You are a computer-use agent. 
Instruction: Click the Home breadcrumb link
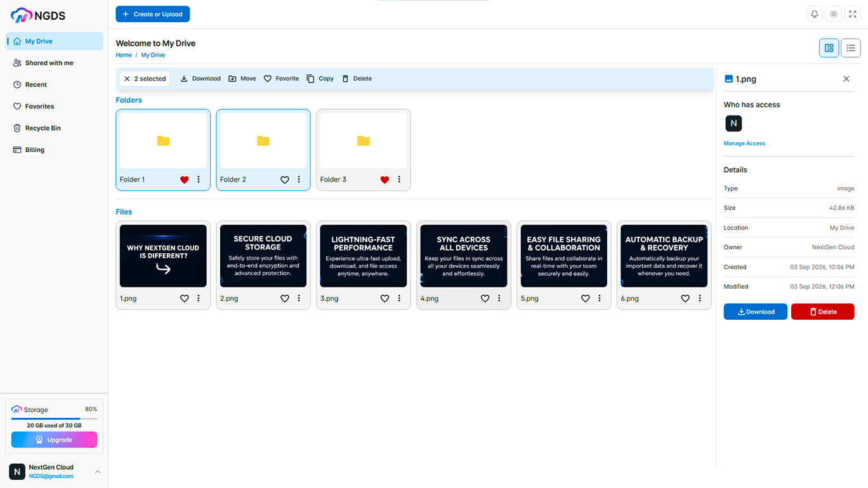click(x=124, y=55)
